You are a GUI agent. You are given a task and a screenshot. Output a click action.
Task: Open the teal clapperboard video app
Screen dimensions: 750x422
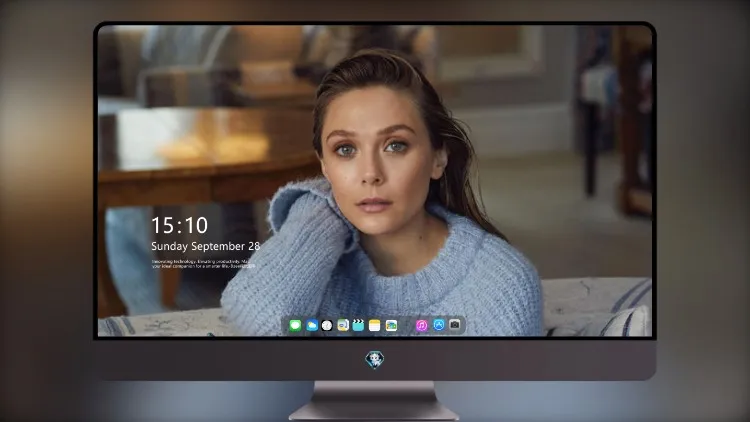358,326
